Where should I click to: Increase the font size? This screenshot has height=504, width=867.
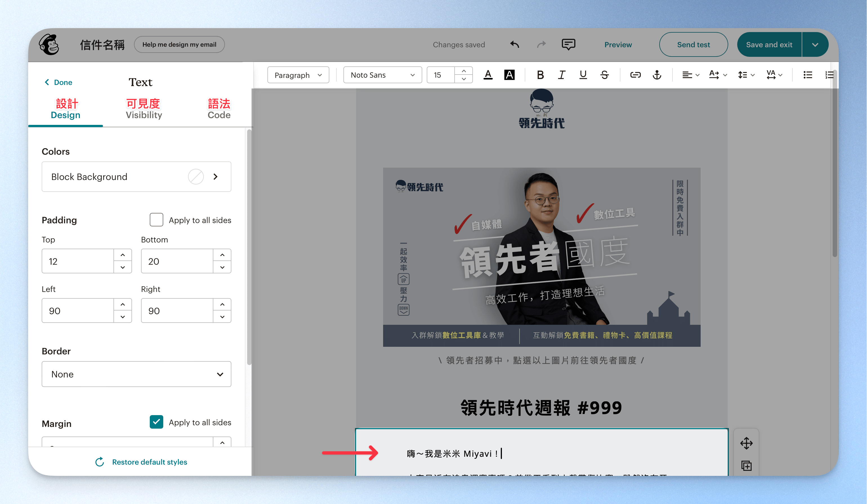pos(464,71)
